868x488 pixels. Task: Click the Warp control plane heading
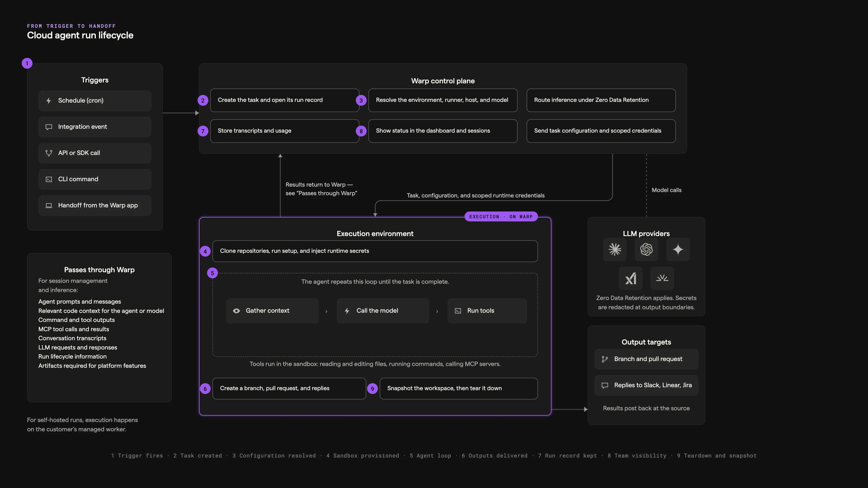(x=443, y=81)
